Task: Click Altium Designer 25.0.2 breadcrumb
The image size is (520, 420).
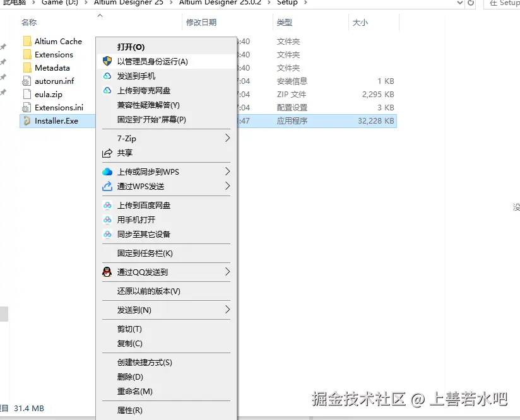Action: click(220, 3)
